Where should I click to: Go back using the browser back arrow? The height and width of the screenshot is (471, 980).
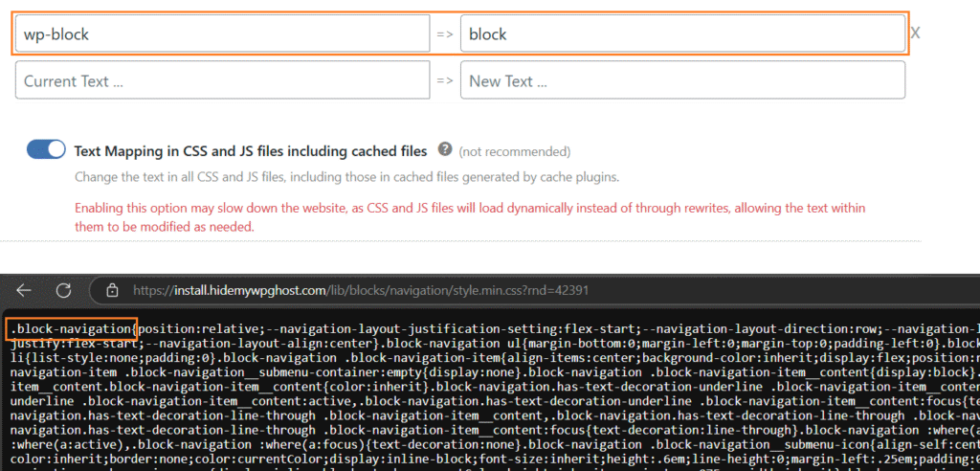(24, 290)
